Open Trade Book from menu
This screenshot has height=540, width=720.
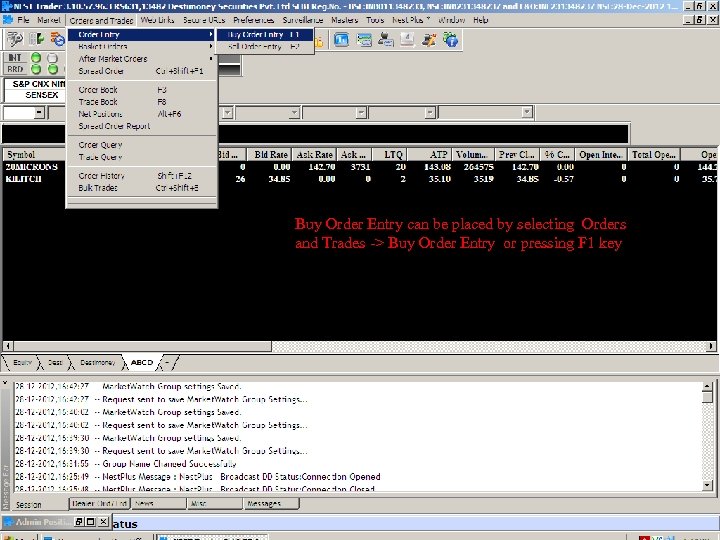pos(141,101)
